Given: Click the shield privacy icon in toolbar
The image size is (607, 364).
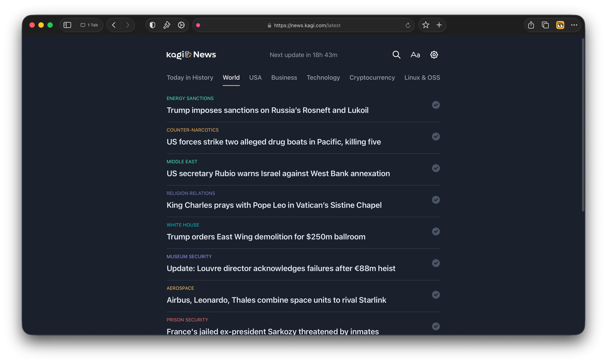Looking at the screenshot, I should (152, 25).
